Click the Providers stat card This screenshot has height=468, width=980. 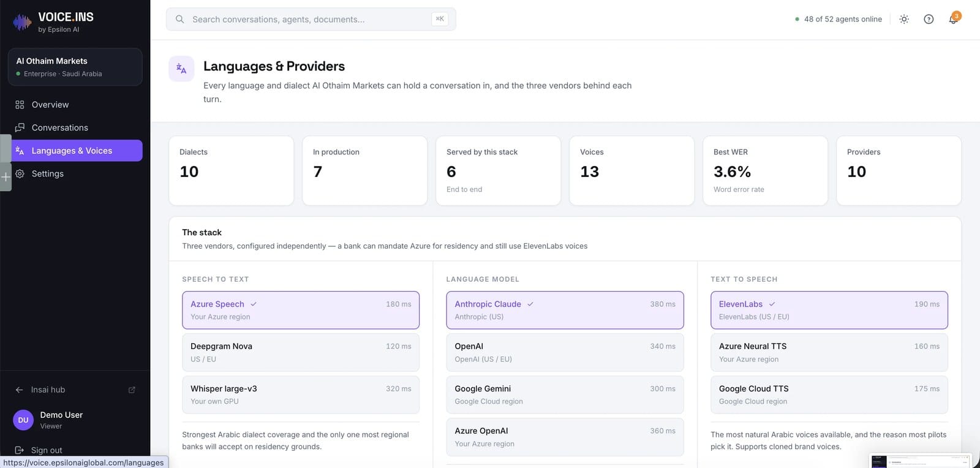click(899, 170)
